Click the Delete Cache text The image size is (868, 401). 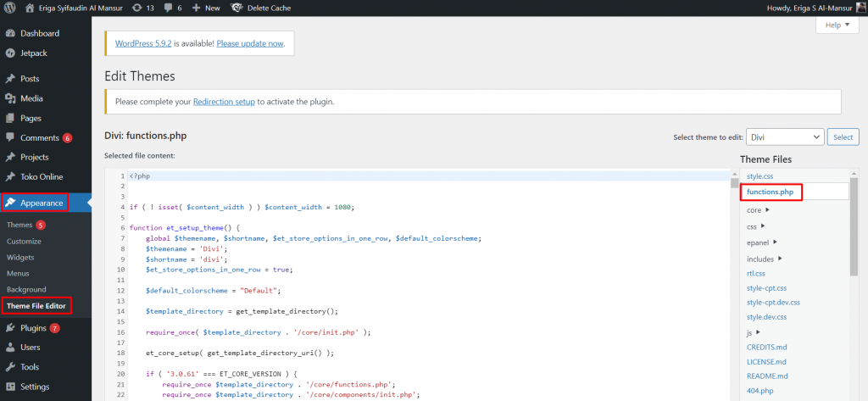269,8
